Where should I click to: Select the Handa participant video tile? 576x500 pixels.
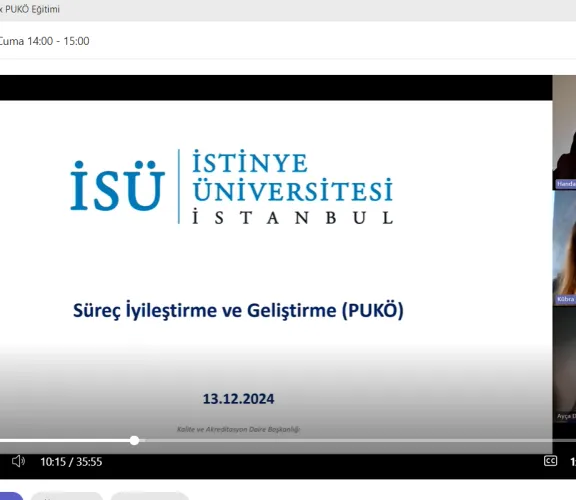(564, 133)
